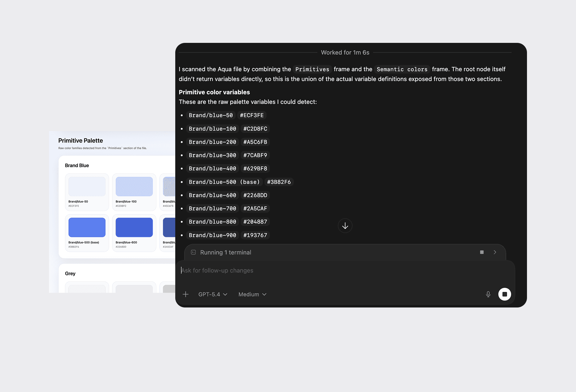Select the #ECF3FE hex value in chat
The width and height of the screenshot is (576, 392).
coord(252,115)
